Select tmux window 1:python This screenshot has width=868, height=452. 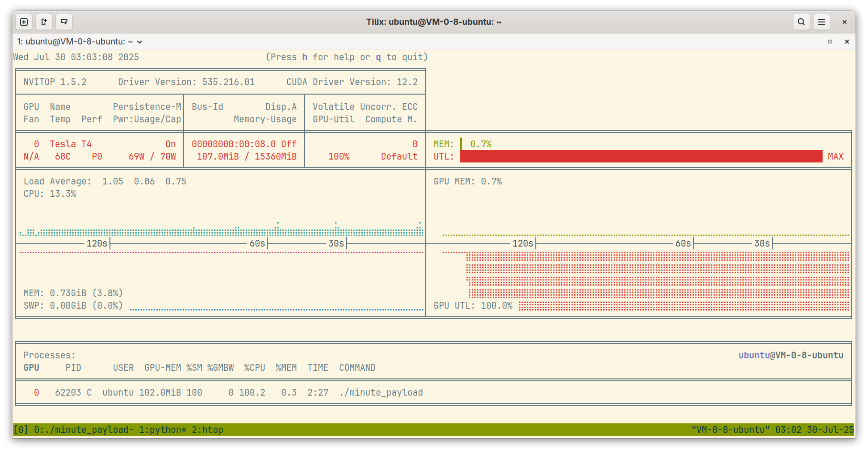click(163, 430)
